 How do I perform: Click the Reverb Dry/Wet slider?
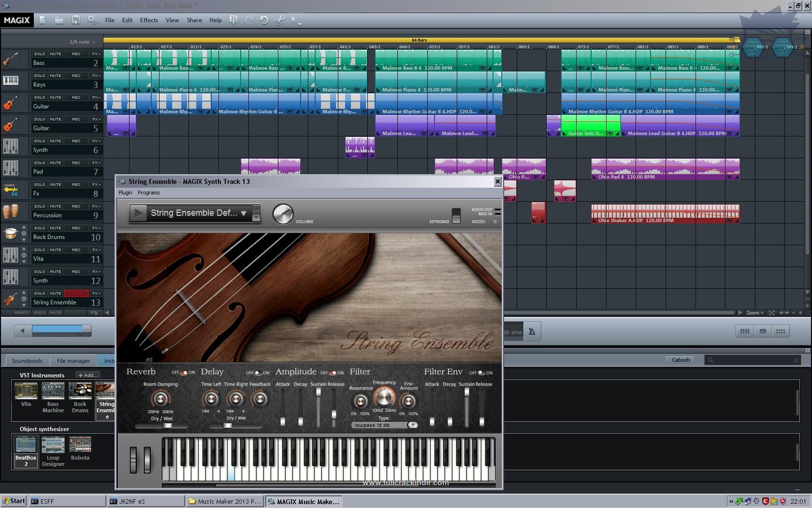(161, 426)
